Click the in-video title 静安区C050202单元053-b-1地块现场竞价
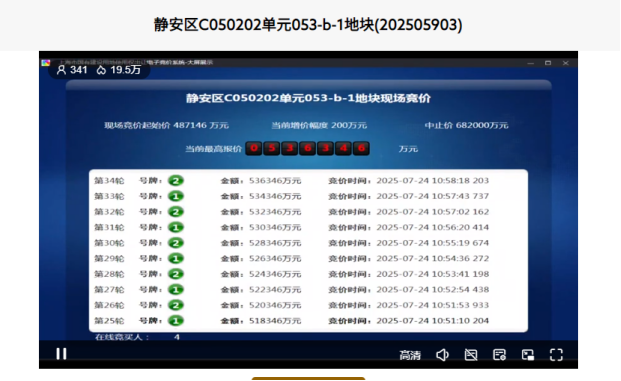Screen dimensions: 621x381 tap(308, 98)
